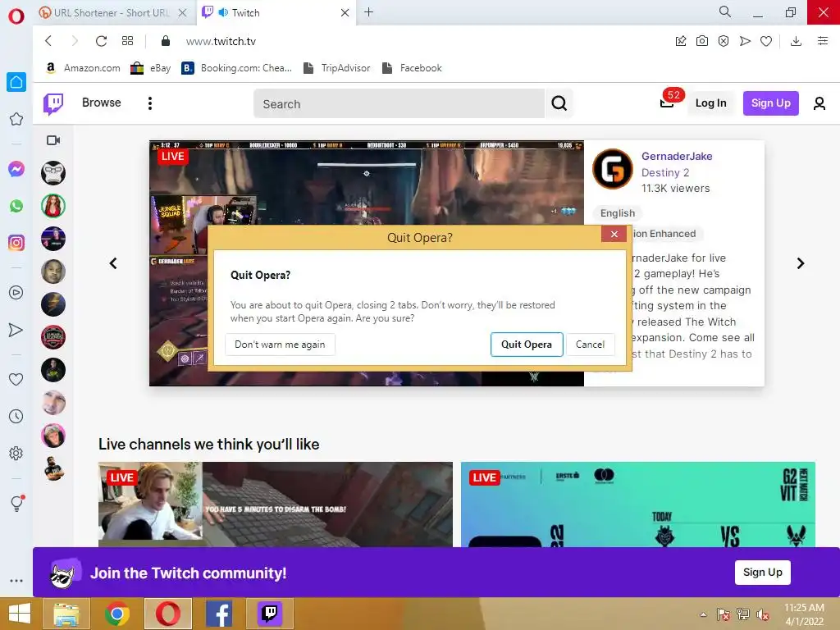Open Twitch notifications inbox with 52 badge

[667, 103]
